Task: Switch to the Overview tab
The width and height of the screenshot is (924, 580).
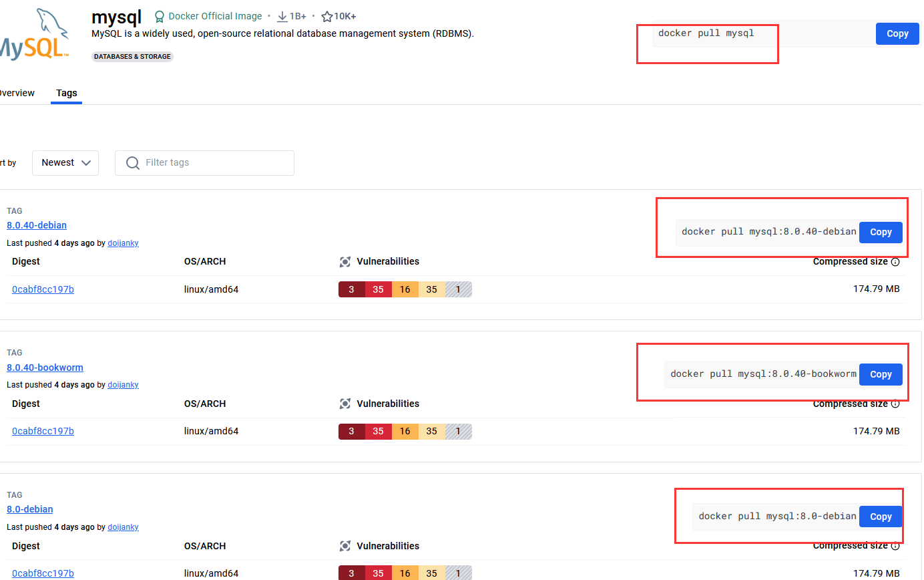Action: point(16,93)
